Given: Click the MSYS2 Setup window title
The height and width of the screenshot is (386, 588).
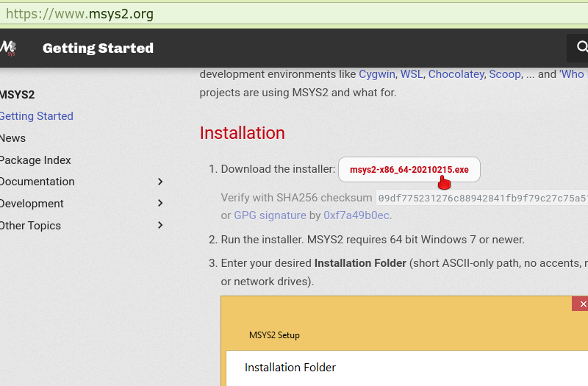Looking at the screenshot, I should tap(274, 335).
